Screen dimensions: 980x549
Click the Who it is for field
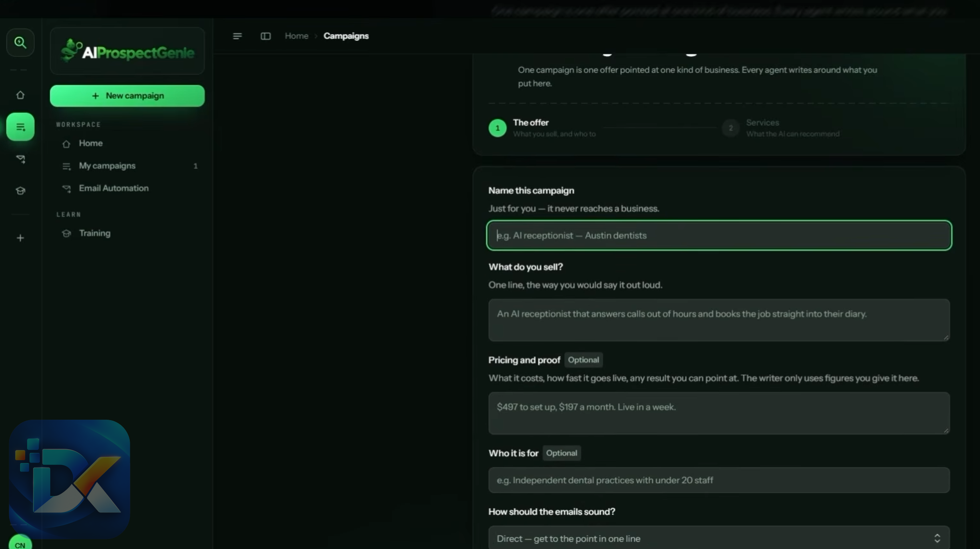(x=719, y=480)
